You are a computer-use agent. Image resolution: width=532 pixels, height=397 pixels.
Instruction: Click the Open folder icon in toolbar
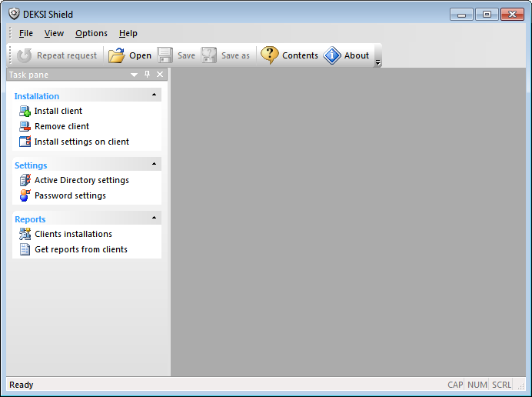116,55
